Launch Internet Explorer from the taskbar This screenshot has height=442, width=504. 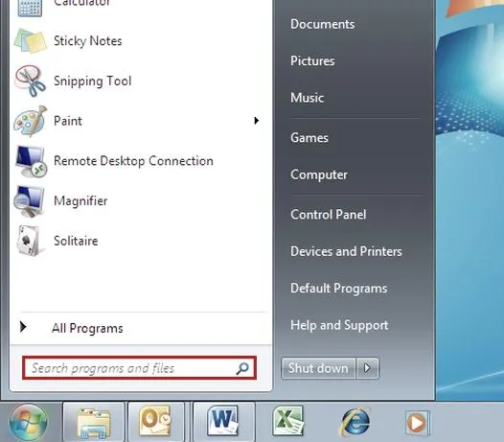(355, 422)
